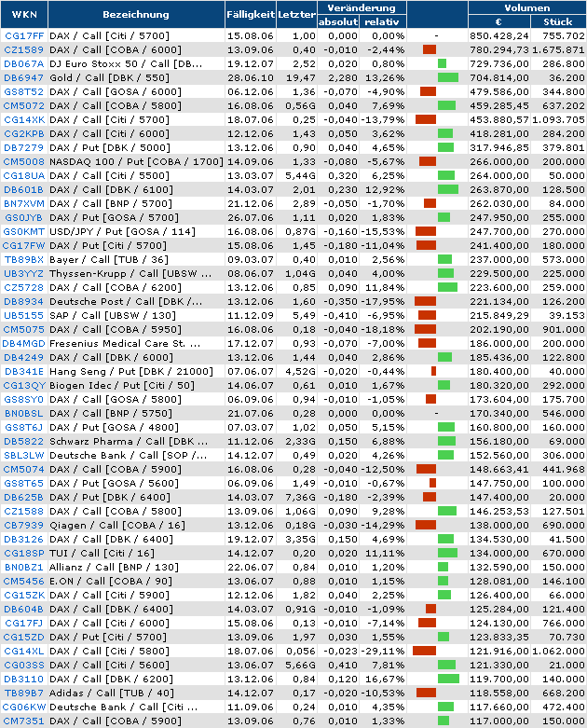This screenshot has height=728, width=587.
Task: Open DB341E Hang Seng put link
Action: (x=24, y=371)
